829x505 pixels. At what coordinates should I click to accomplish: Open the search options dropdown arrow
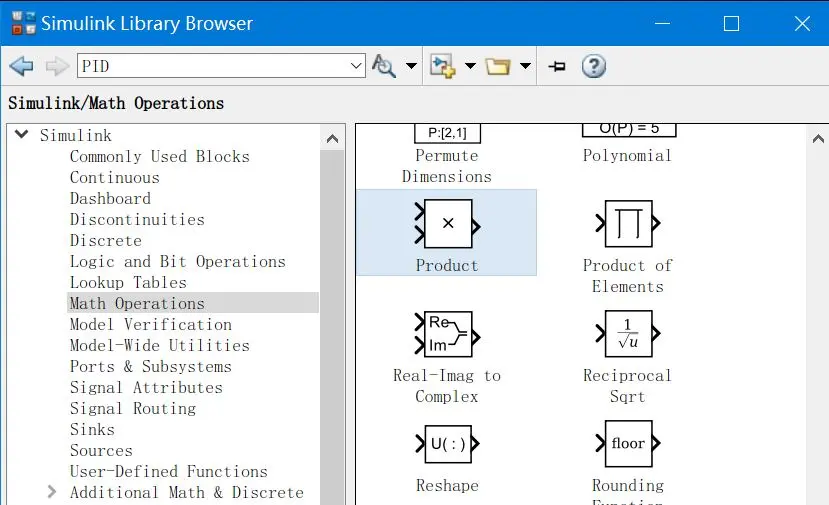[x=411, y=66]
